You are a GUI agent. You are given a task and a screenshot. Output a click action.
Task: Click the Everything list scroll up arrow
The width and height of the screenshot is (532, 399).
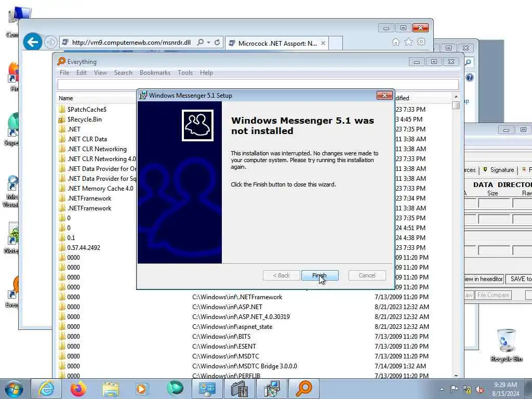click(x=456, y=97)
